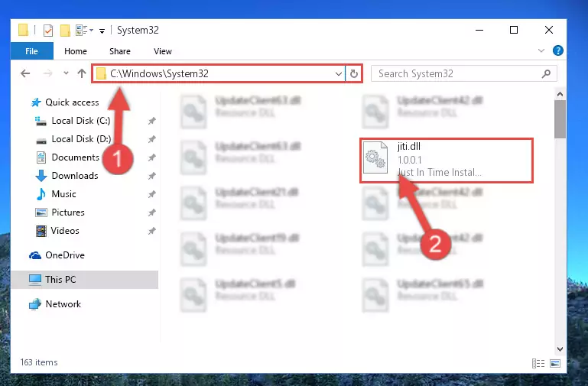This screenshot has width=588, height=386.
Task: Switch to large icons view in status bar
Action: pos(555,363)
